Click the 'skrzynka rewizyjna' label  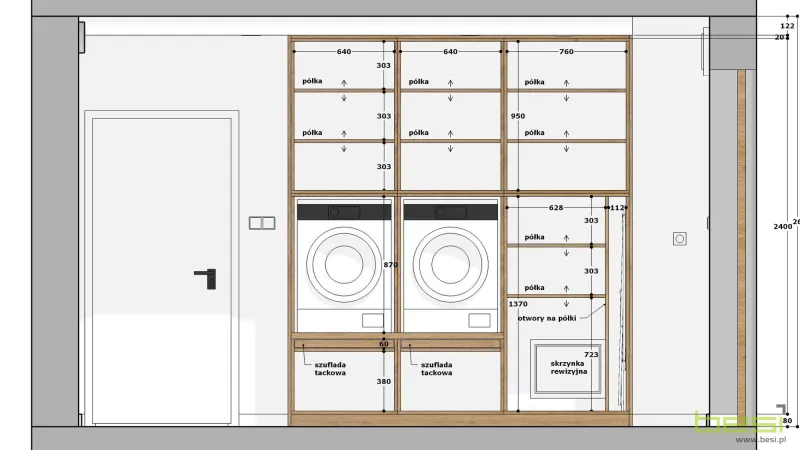tap(568, 367)
